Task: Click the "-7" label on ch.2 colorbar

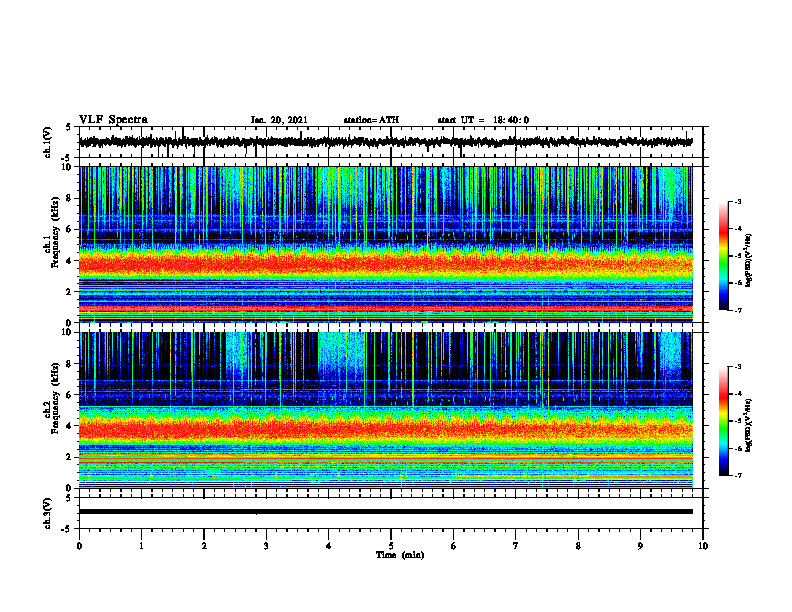Action: point(737,476)
